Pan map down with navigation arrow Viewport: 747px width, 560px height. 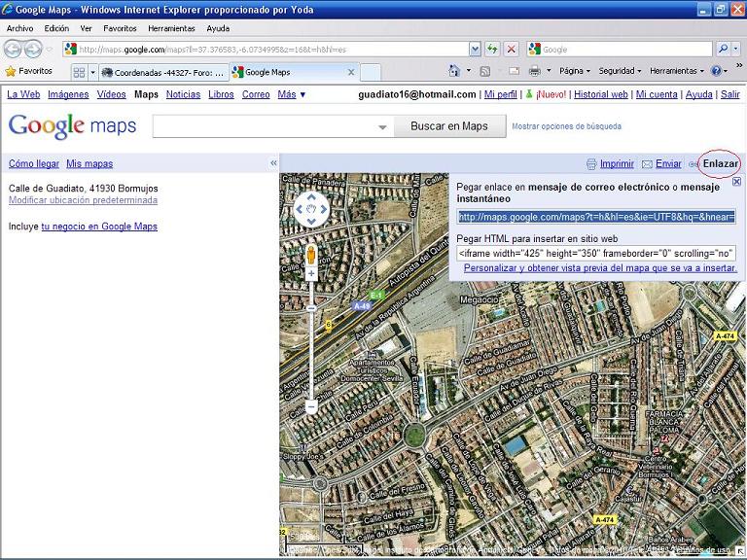[311, 221]
